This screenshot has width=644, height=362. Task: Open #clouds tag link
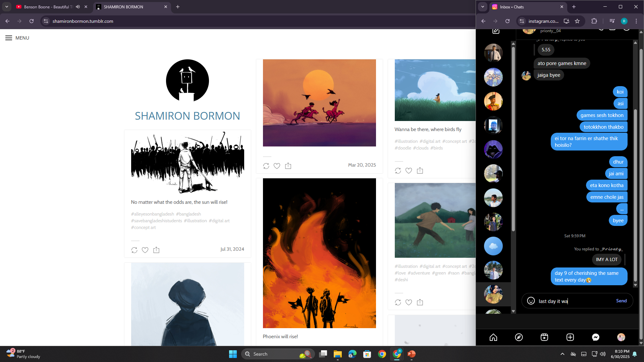tap(421, 148)
